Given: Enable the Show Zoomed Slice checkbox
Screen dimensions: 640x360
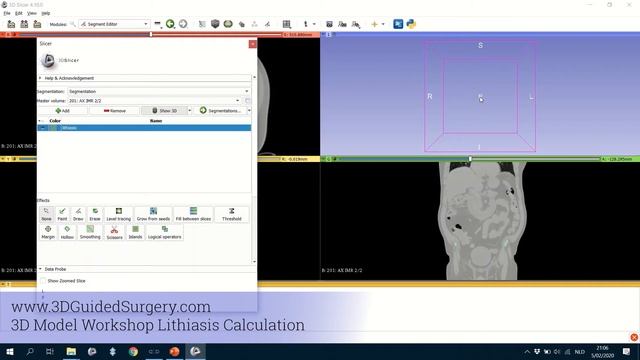Looking at the screenshot, I should [x=43, y=281].
